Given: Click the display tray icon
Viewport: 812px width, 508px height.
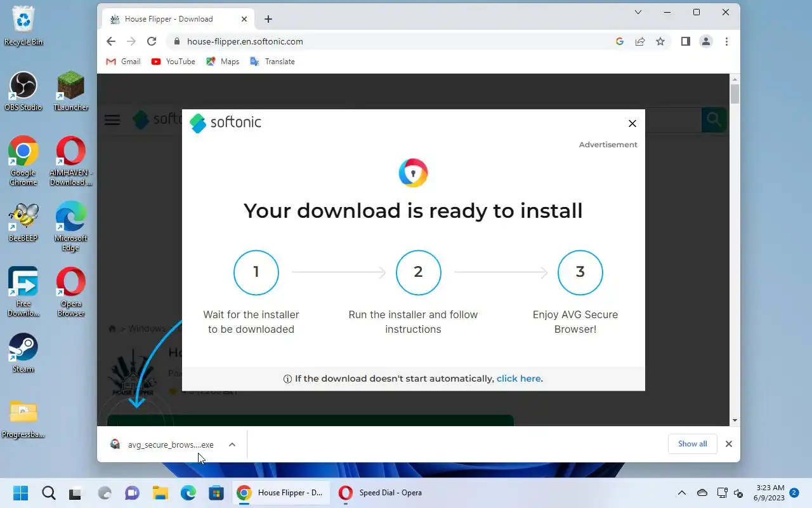Looking at the screenshot, I should 722,493.
